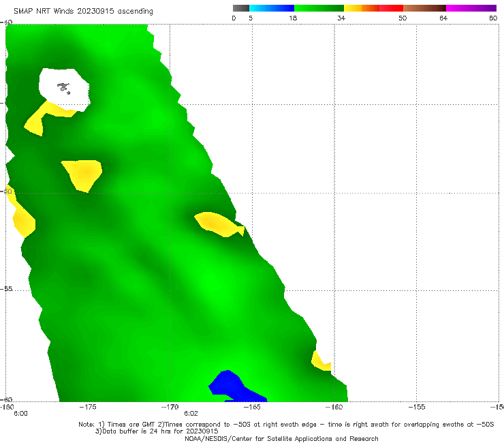Screen dimensions: 504x443
Task: Click the red segment of the color bar
Action: pos(391,8)
